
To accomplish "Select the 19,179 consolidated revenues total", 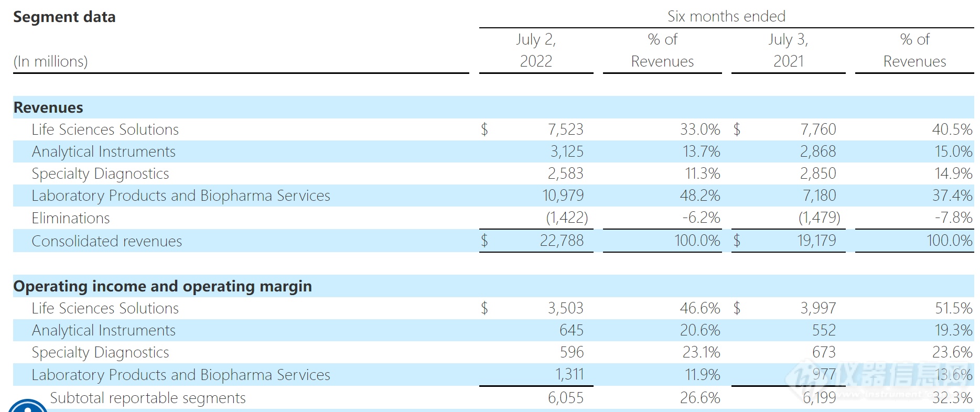I will coord(816,241).
